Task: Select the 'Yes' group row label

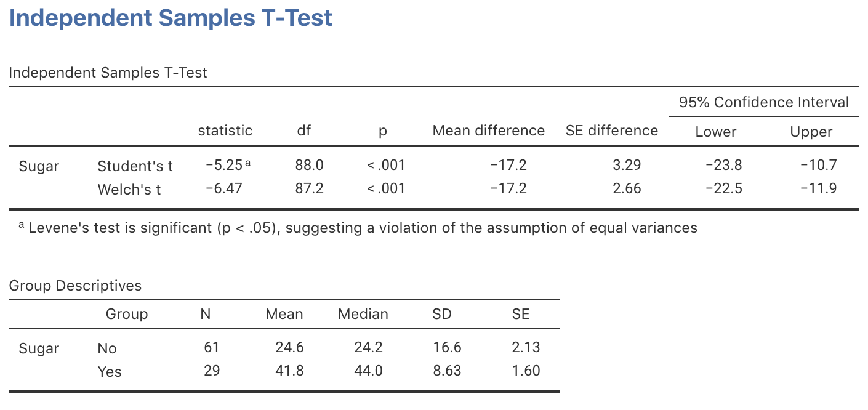Action: coord(109,372)
